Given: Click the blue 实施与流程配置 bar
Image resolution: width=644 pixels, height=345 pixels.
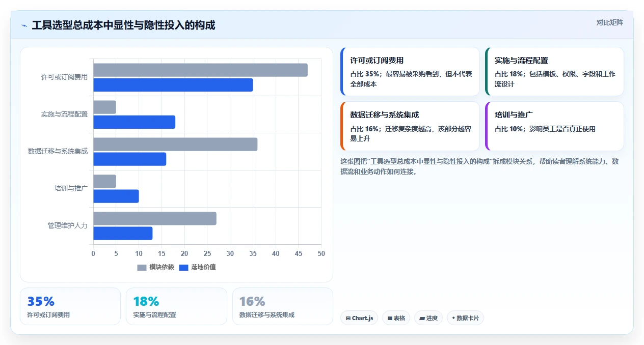Looking at the screenshot, I should point(134,122).
